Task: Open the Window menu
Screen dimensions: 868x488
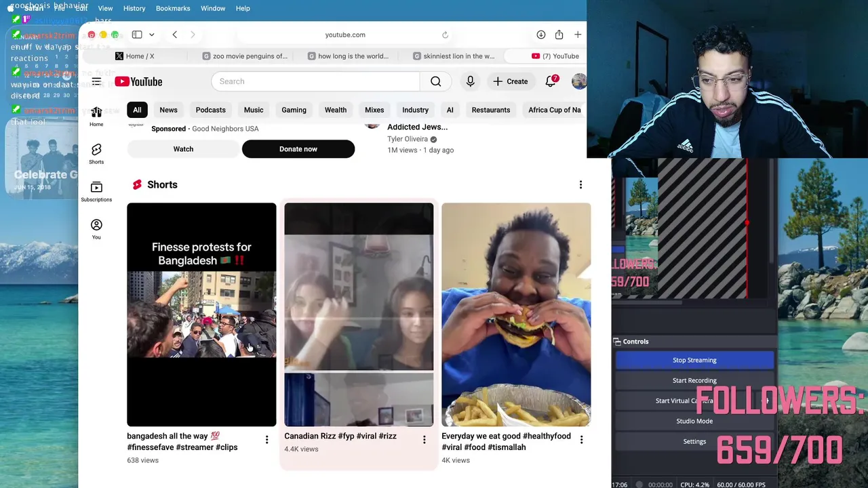Action: pyautogui.click(x=213, y=8)
